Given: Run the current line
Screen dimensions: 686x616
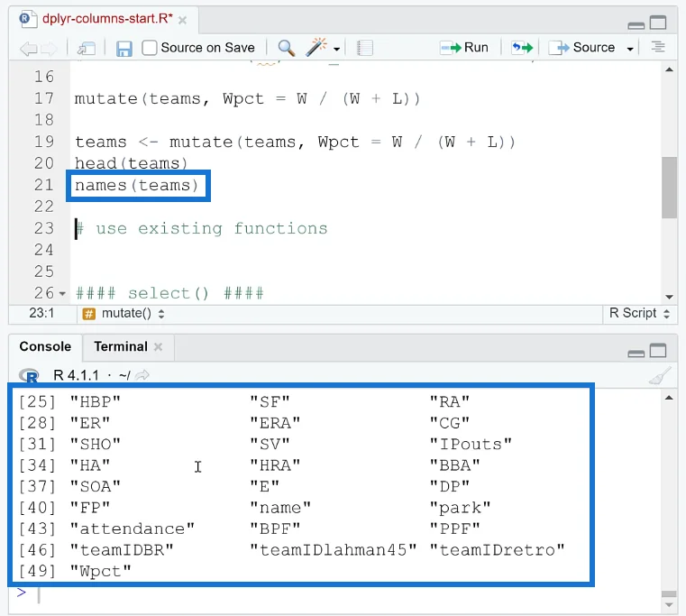Looking at the screenshot, I should [463, 47].
